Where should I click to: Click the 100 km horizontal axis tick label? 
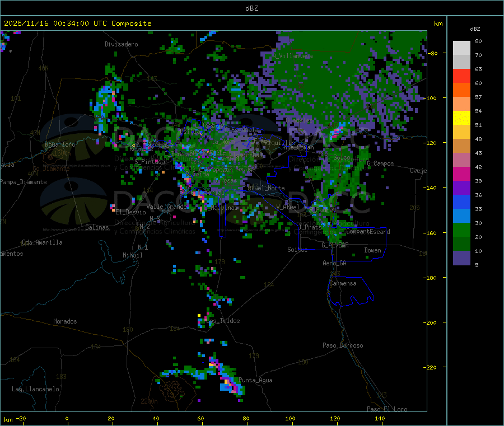[290, 418]
